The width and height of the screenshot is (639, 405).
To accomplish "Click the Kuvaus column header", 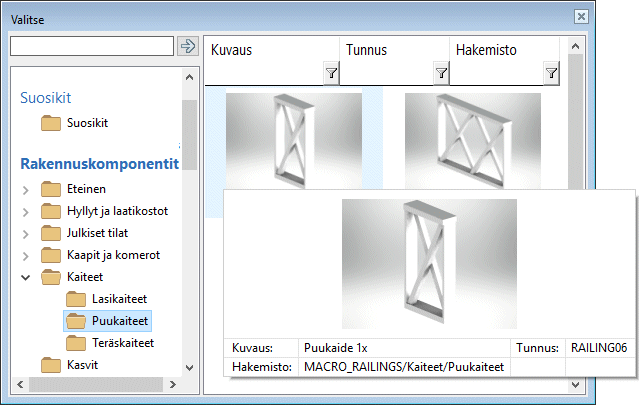I will click(x=264, y=50).
